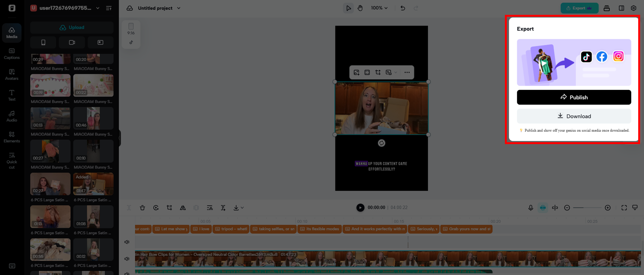
Task: Click the transcript-based editing icon in timeline toolbar
Action: tap(210, 208)
